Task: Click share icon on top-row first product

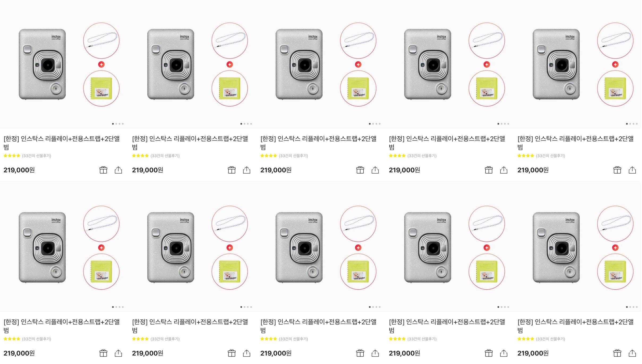Action: pyautogui.click(x=118, y=170)
